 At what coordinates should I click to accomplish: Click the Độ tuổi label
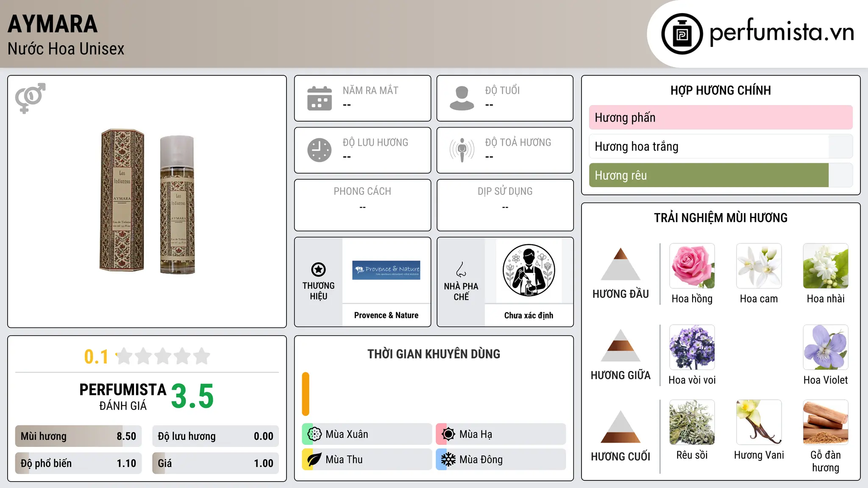[502, 90]
